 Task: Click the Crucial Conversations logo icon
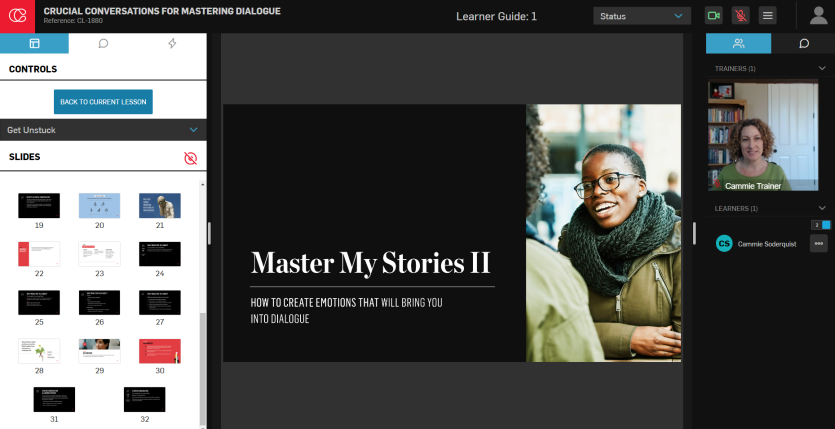(17, 16)
